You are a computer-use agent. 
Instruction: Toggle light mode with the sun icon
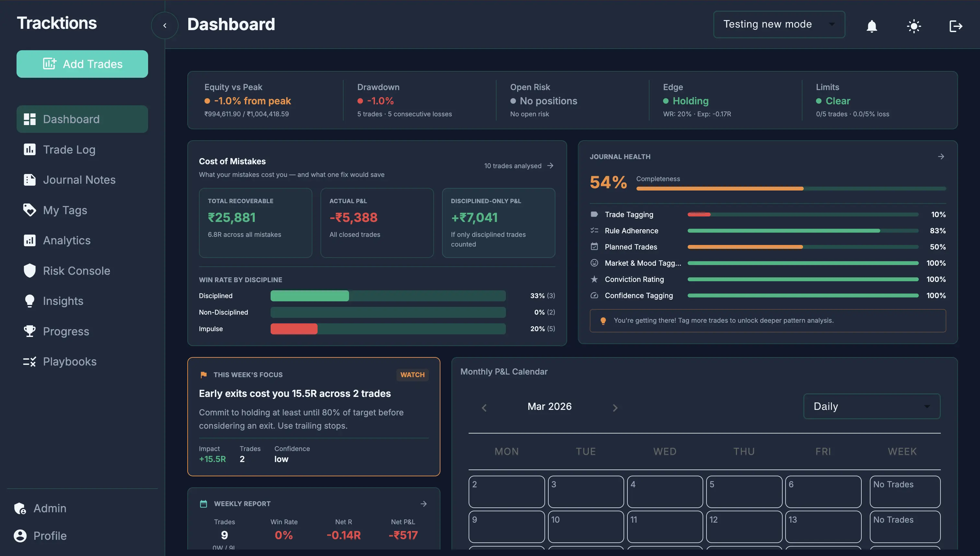914,26
